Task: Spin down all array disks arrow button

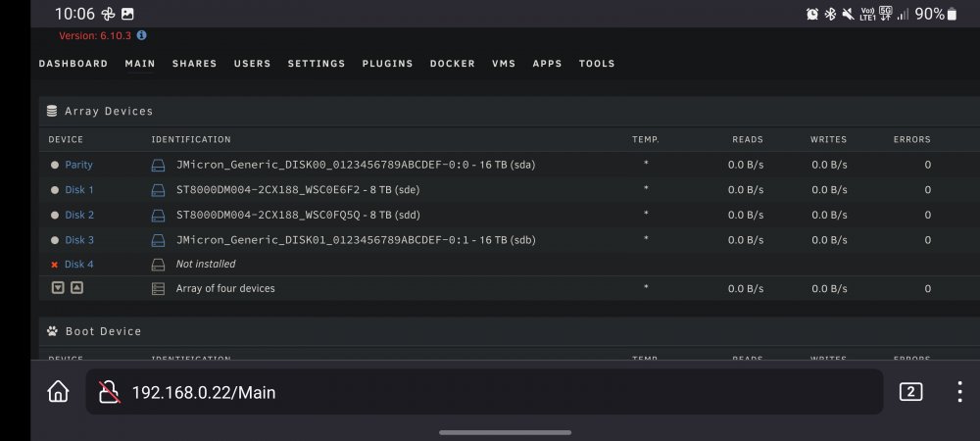Action: [58, 288]
